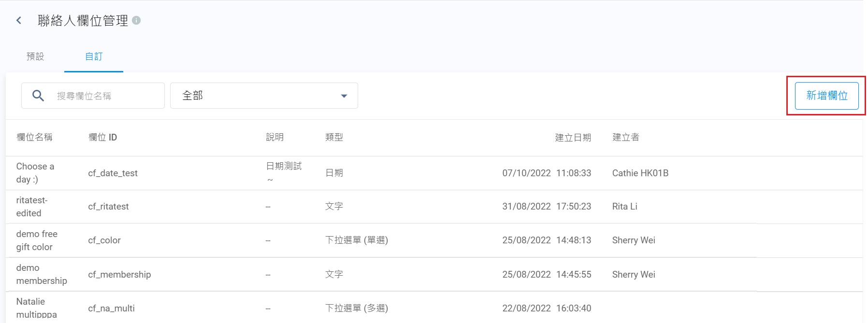Image resolution: width=868 pixels, height=323 pixels.
Task: Click the 說明 column header
Action: 275,138
